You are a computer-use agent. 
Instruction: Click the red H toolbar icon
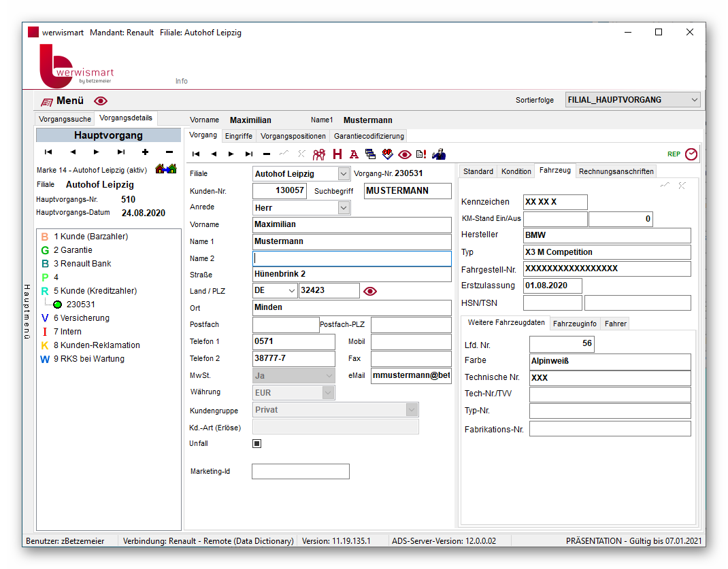(337, 154)
